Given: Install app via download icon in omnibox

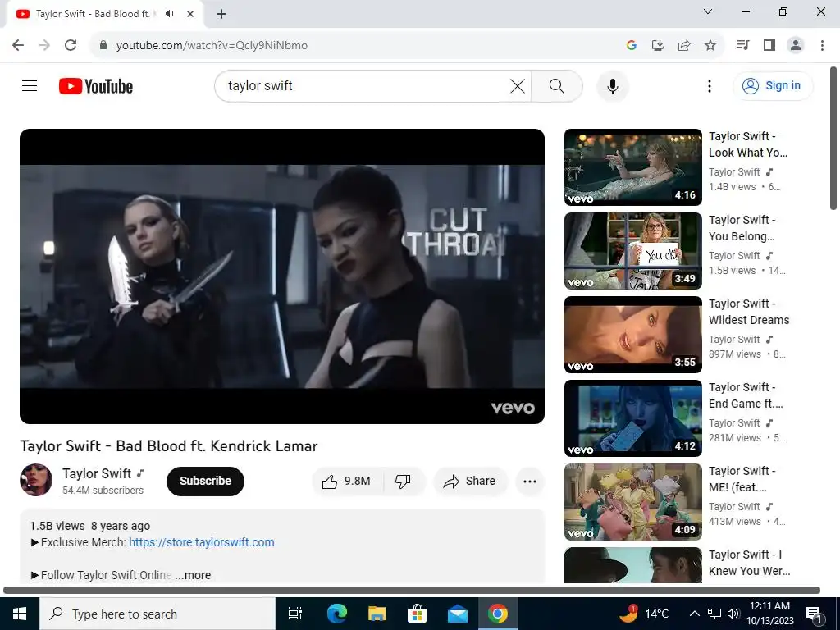Looking at the screenshot, I should tap(657, 46).
